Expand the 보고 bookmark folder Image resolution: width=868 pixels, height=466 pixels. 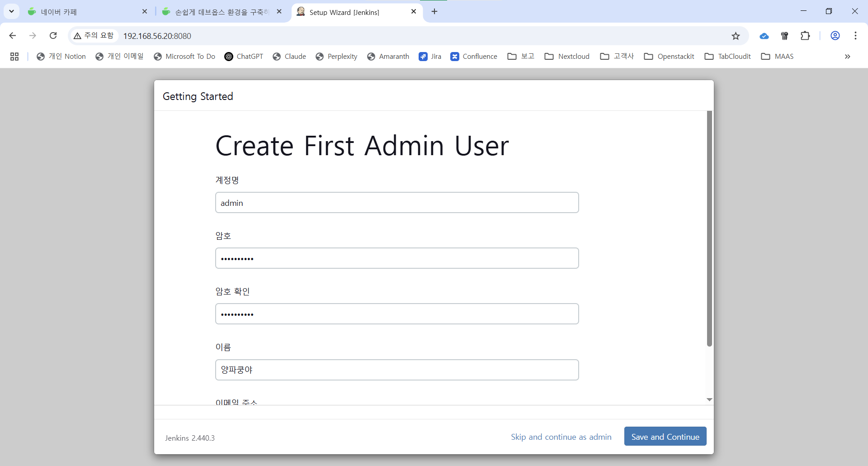pyautogui.click(x=521, y=57)
